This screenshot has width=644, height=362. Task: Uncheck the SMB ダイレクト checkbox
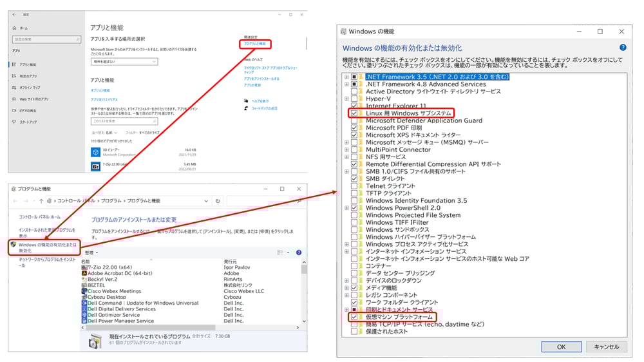354,178
